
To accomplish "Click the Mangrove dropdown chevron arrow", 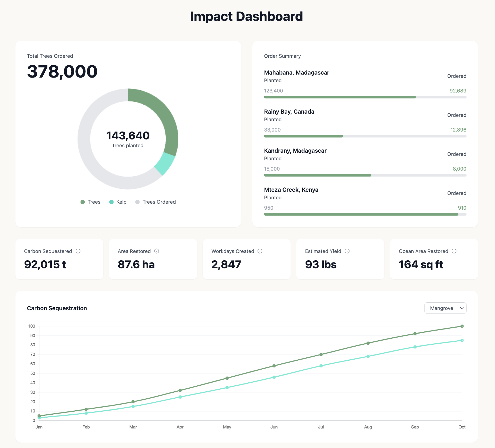I will coord(462,308).
